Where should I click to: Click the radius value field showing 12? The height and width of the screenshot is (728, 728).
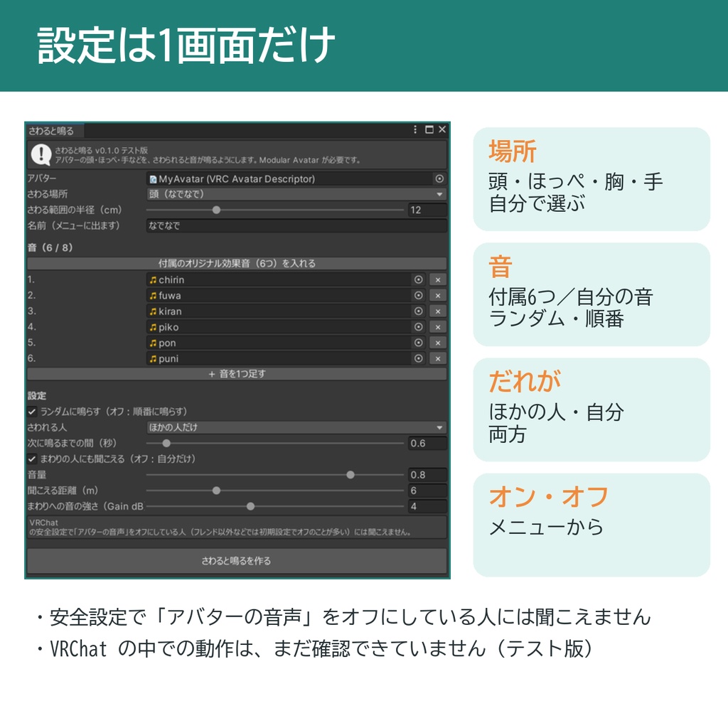tap(427, 210)
